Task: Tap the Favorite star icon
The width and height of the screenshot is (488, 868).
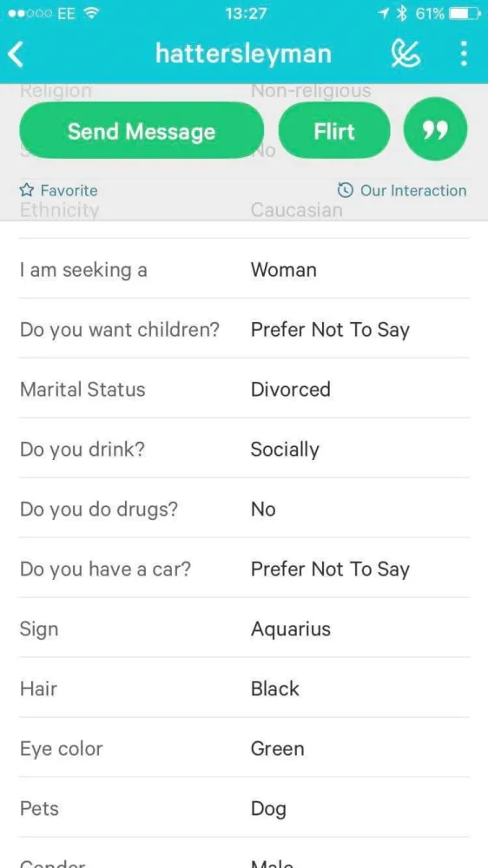Action: click(x=26, y=191)
